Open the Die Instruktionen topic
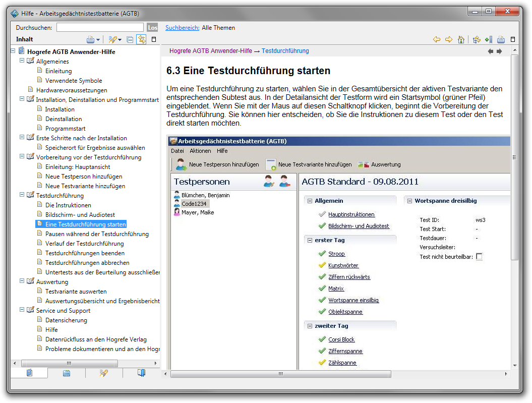 tap(68, 205)
